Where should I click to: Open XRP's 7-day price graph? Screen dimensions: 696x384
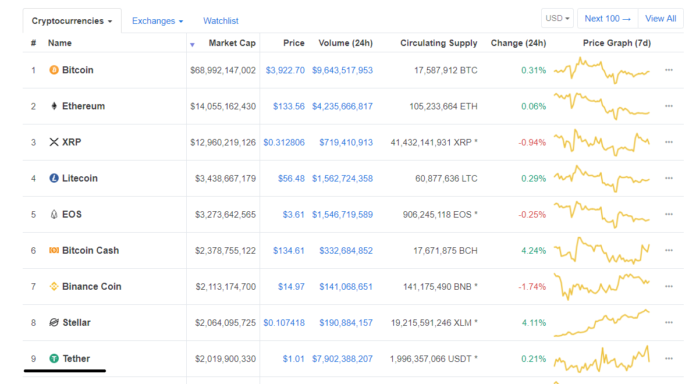[601, 142]
